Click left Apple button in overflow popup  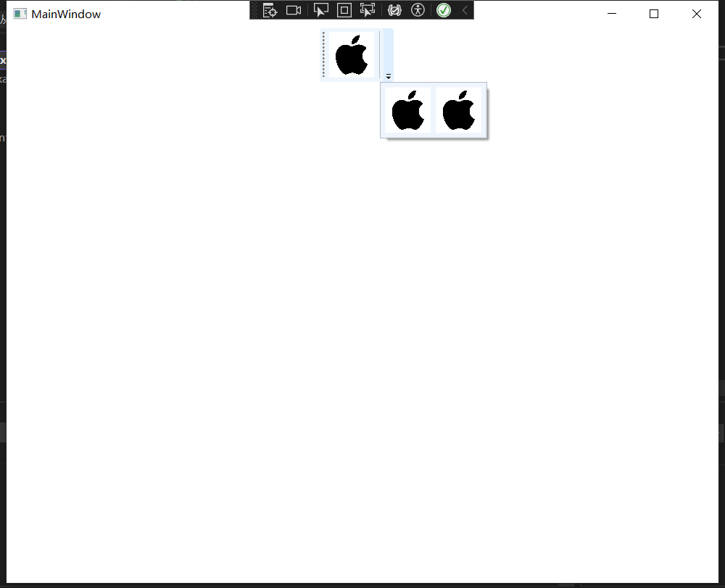coord(407,110)
